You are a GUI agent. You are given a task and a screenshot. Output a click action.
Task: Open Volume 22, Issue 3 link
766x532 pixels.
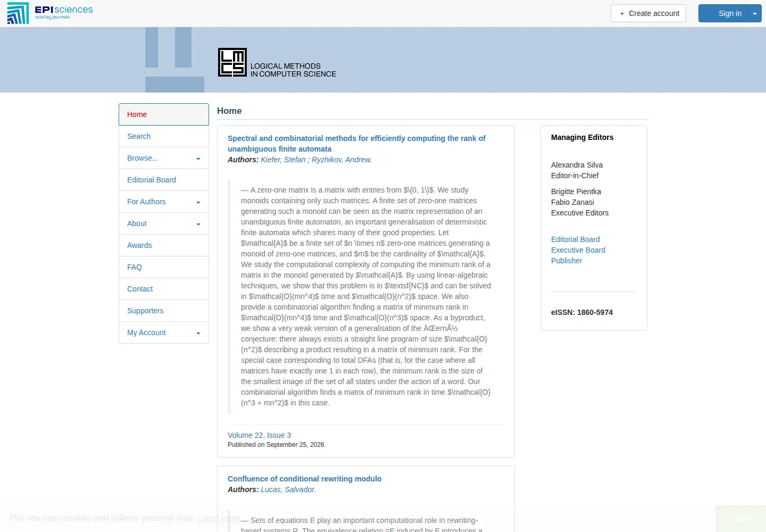click(259, 435)
